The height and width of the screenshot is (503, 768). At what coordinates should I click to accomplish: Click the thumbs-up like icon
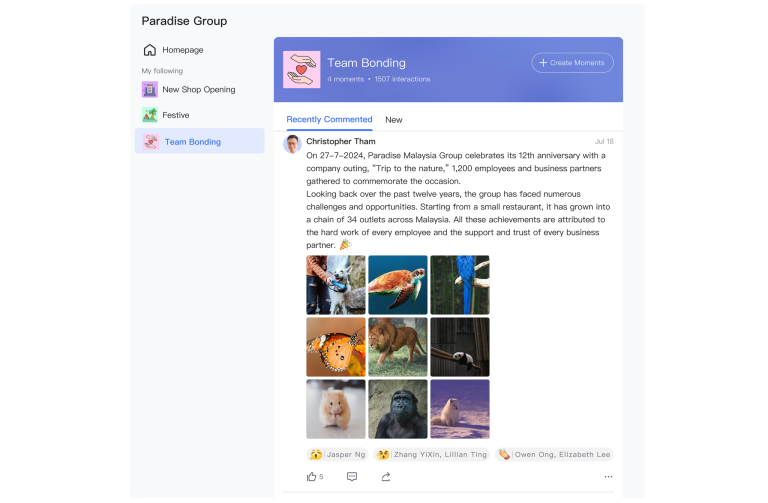pos(312,477)
